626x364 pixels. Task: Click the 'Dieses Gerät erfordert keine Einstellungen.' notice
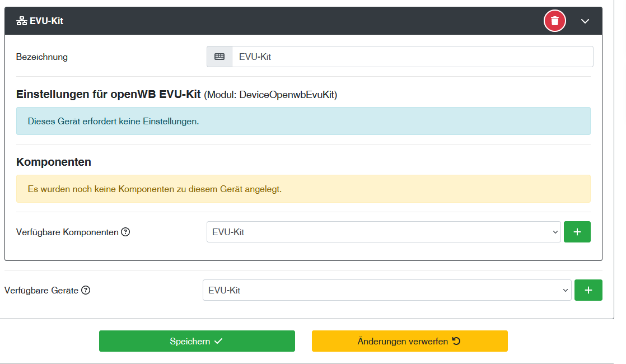tap(303, 121)
